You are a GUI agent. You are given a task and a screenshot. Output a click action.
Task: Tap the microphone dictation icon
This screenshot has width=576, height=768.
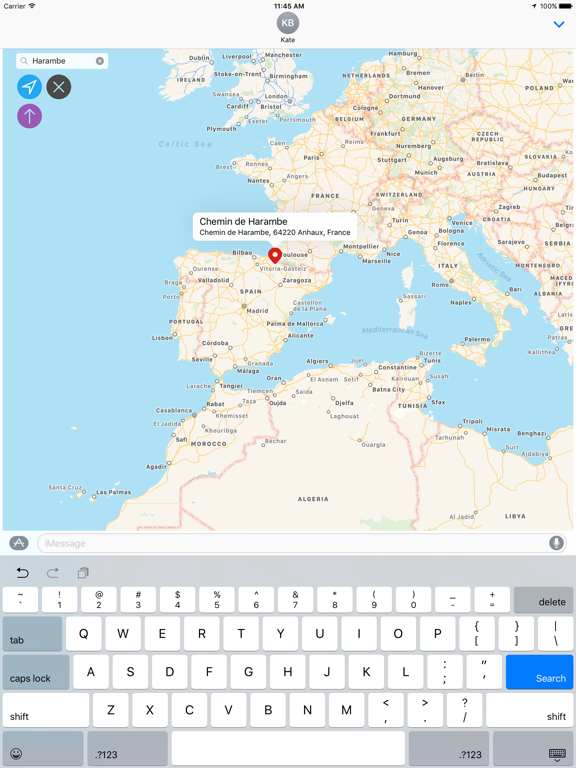tap(556, 543)
